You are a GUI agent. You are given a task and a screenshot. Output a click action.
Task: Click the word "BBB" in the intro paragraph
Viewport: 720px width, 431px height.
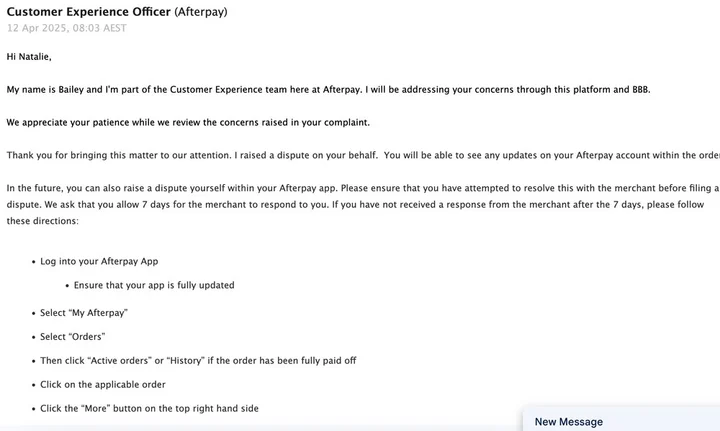point(638,89)
